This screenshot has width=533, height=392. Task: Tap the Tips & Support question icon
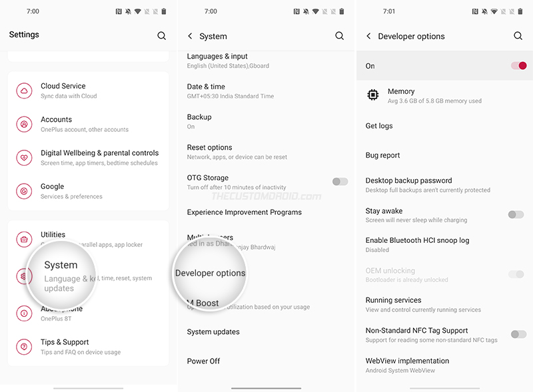click(24, 347)
